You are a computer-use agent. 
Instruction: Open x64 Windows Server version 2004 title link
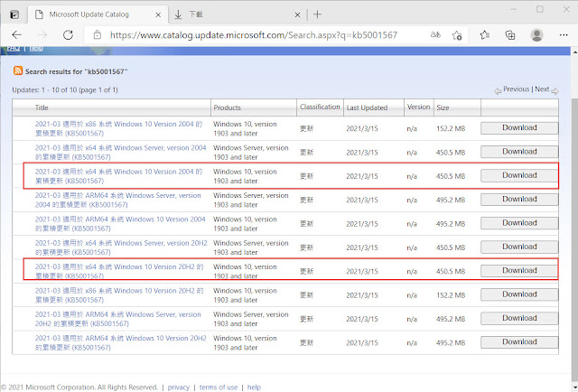click(x=120, y=153)
